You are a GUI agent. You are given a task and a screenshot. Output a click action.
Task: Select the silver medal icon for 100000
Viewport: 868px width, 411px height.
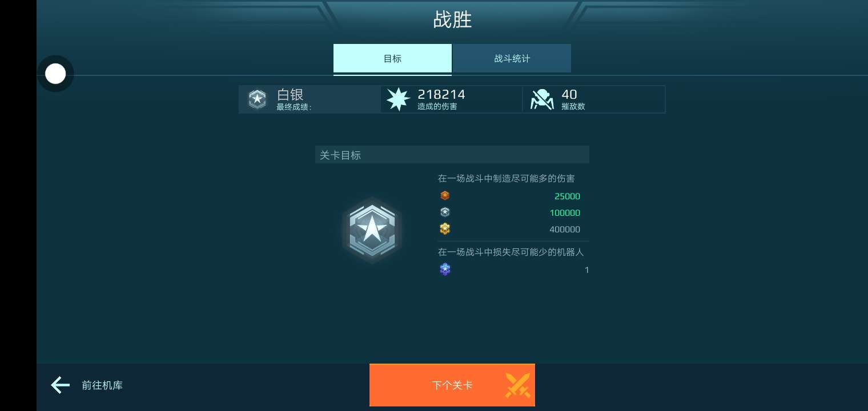[445, 212]
